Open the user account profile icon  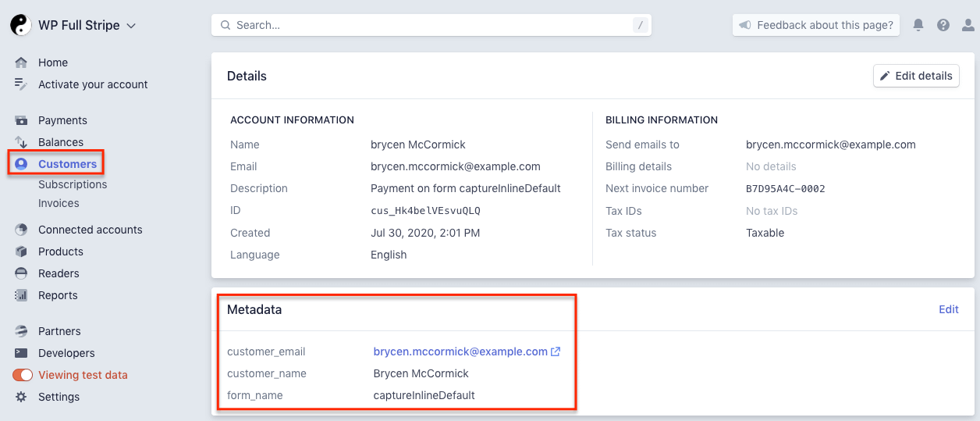tap(968, 25)
